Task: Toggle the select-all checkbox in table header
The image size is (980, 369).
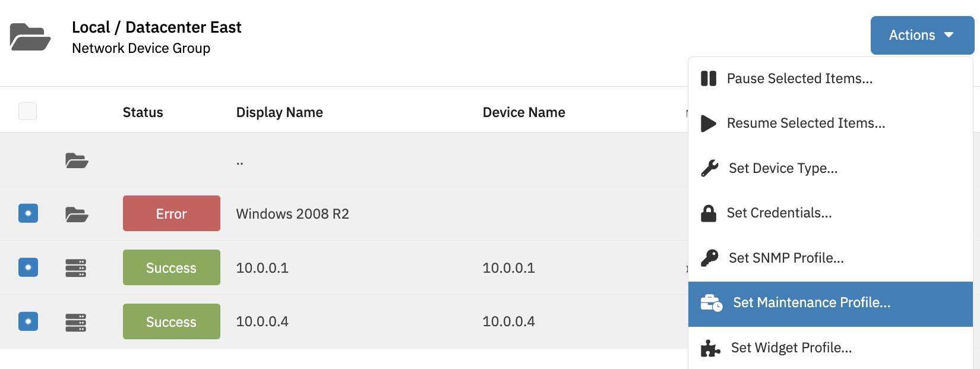Action: [27, 111]
